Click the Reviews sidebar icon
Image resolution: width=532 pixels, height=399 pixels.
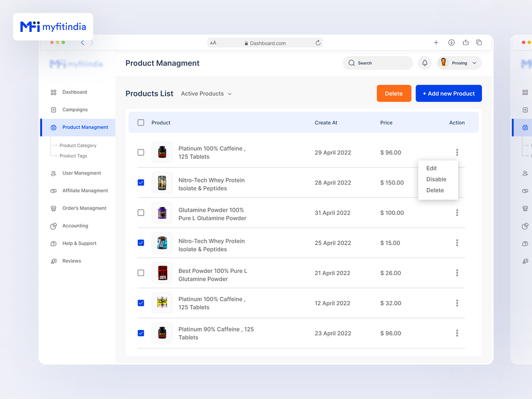(53, 261)
